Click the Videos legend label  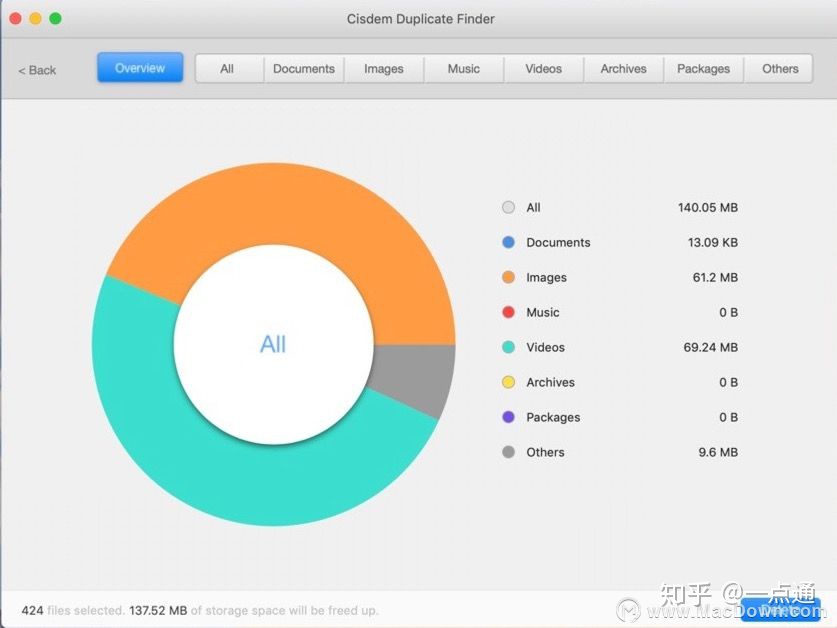point(546,347)
